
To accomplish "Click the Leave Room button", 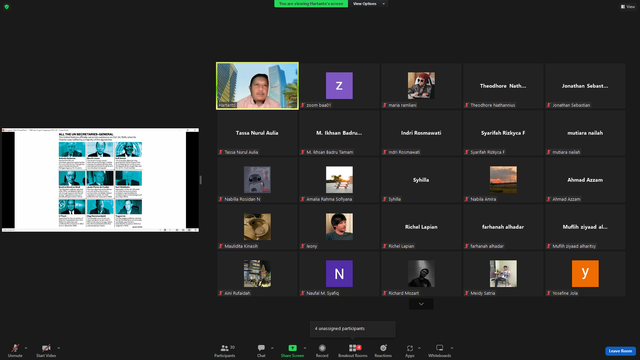I will click(620, 351).
